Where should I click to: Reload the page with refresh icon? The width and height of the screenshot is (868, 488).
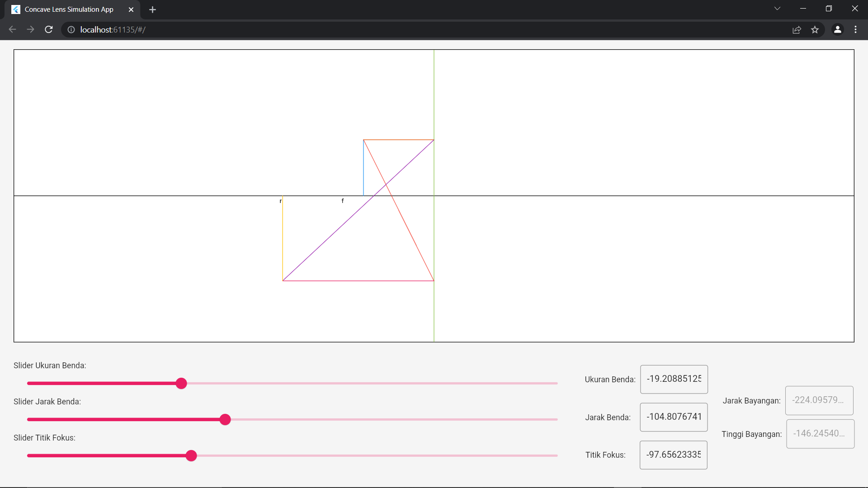point(49,29)
